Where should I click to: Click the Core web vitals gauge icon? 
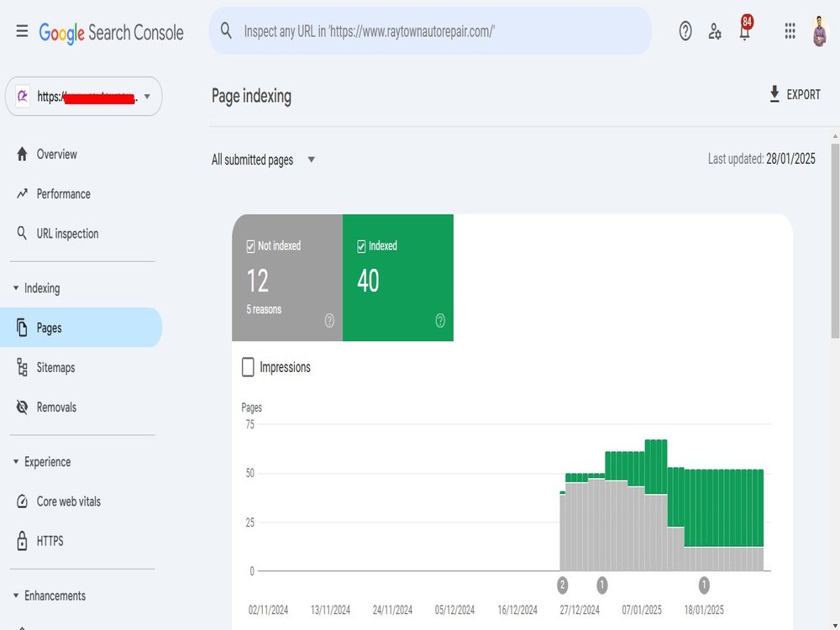coord(22,501)
